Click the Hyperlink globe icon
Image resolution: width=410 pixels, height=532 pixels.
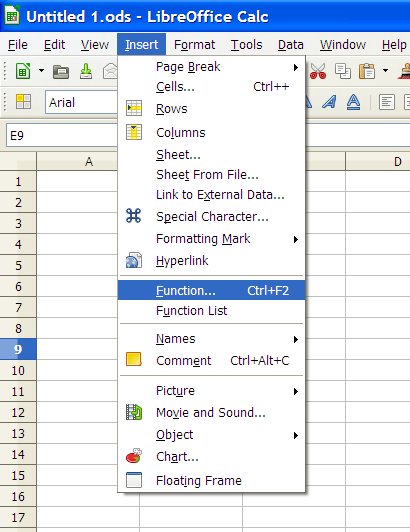(134, 261)
